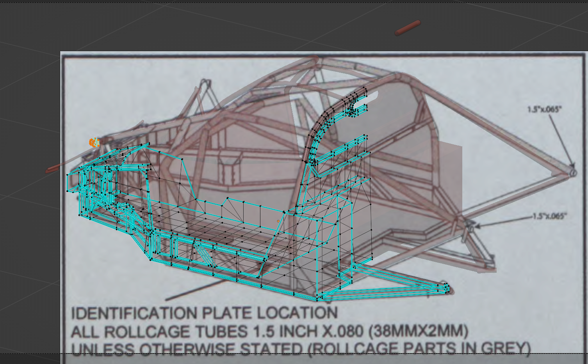Click the small orange origin dot inside the mesh
This screenshot has height=364, width=588.
(278, 221)
